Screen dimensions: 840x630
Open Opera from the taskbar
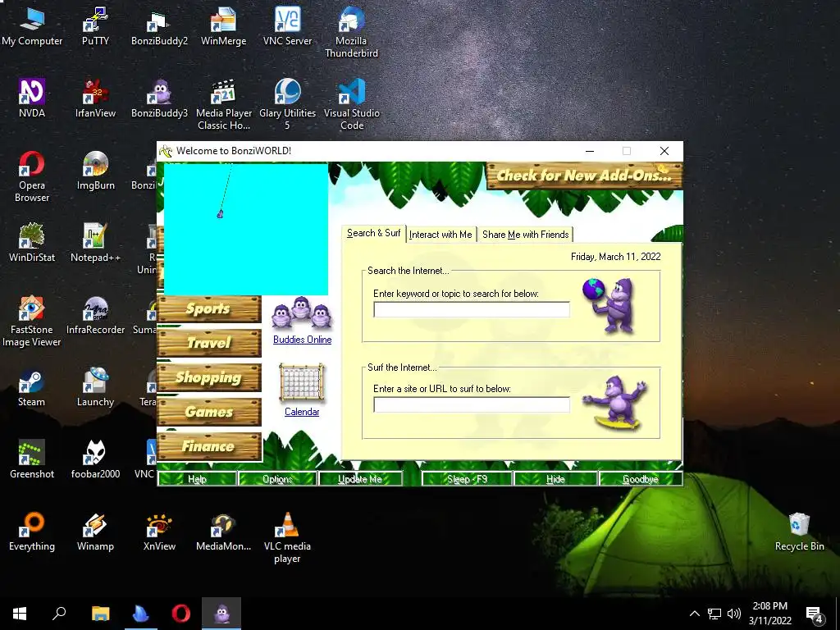[x=181, y=614]
